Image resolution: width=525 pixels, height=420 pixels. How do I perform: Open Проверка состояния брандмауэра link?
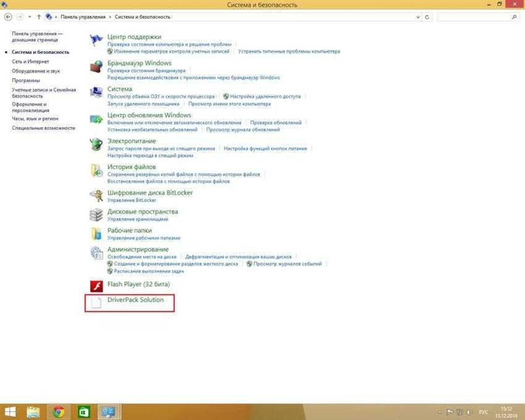(146, 71)
